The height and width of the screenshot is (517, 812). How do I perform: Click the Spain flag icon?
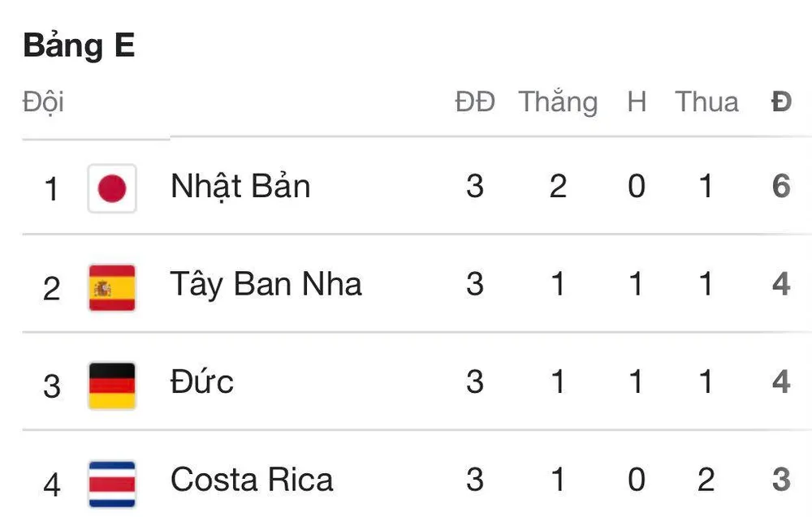(112, 287)
